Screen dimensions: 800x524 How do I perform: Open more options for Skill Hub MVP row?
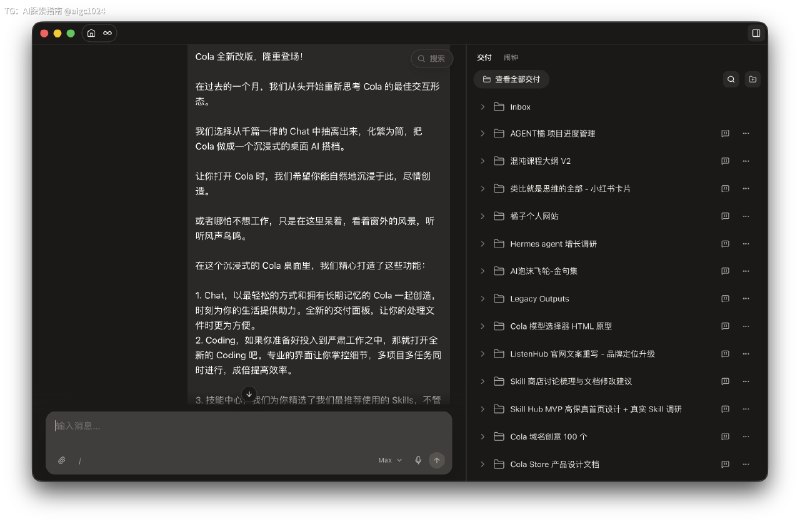746,409
